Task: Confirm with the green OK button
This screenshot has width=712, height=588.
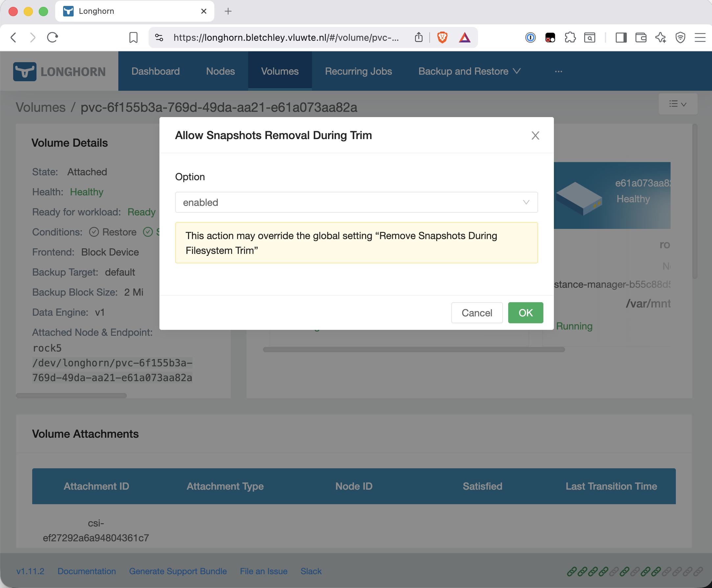Action: pyautogui.click(x=525, y=313)
